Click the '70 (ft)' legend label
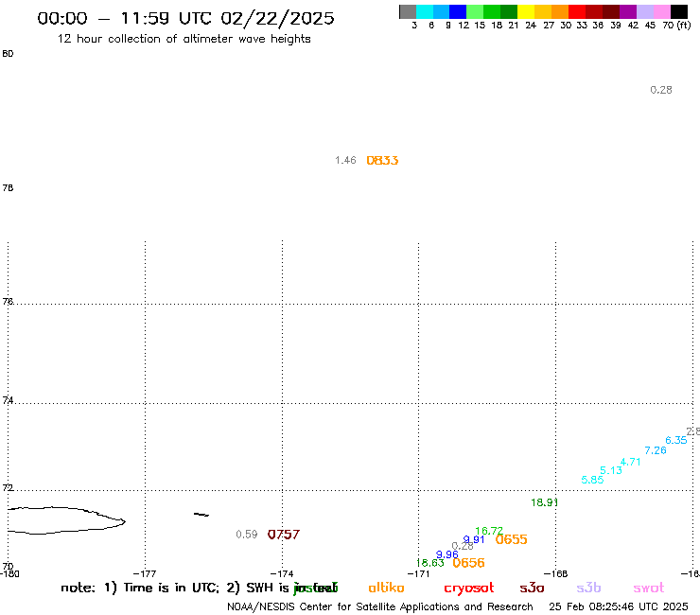 click(x=676, y=26)
